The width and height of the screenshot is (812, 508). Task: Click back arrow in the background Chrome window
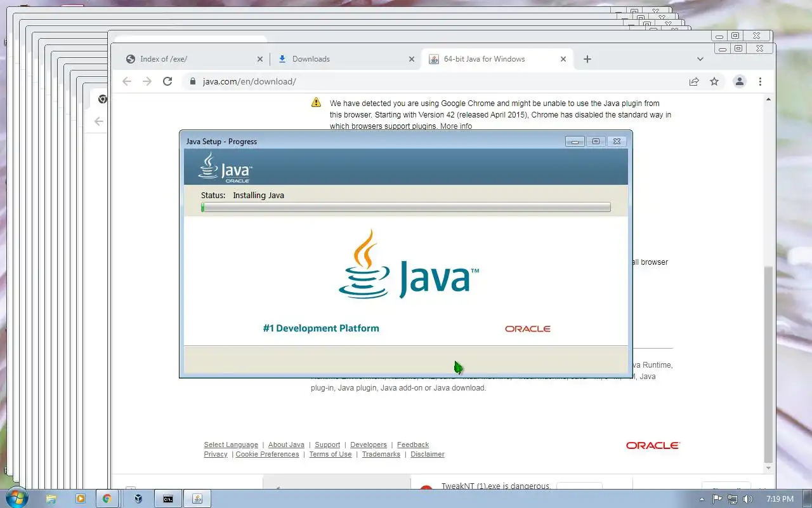pyautogui.click(x=99, y=121)
